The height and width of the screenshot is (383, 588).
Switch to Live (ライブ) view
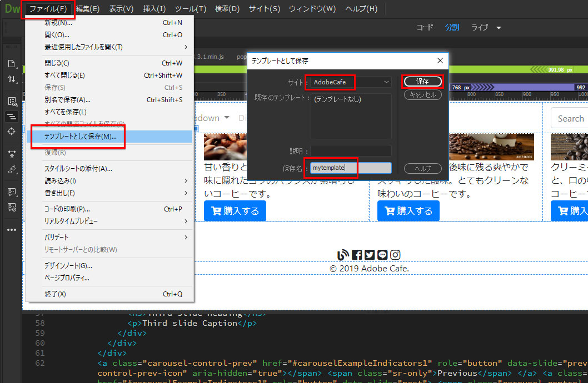(x=480, y=27)
